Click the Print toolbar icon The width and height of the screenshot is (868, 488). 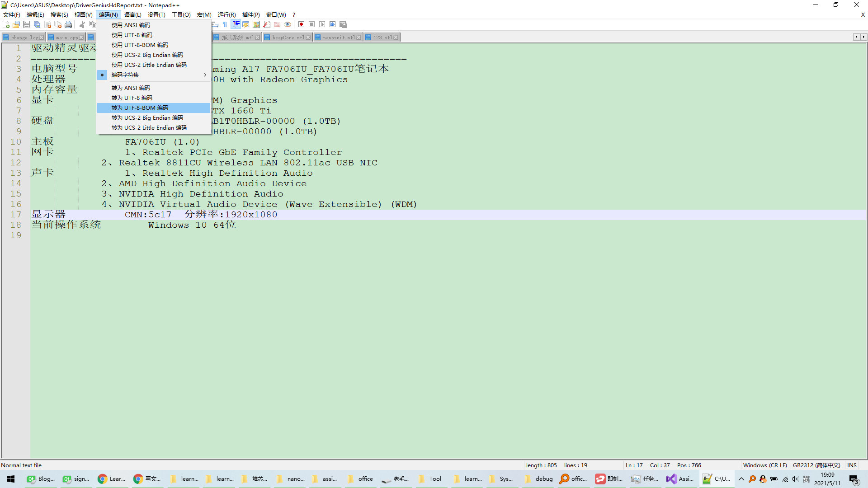(x=68, y=24)
